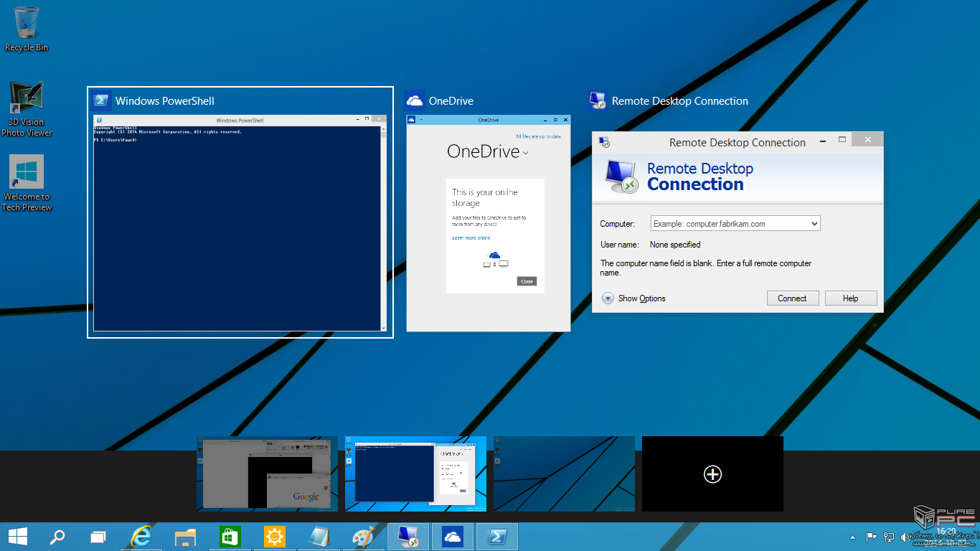980x551 pixels.
Task: Switch to the first desktop thumbnail with Google
Action: tap(267, 474)
